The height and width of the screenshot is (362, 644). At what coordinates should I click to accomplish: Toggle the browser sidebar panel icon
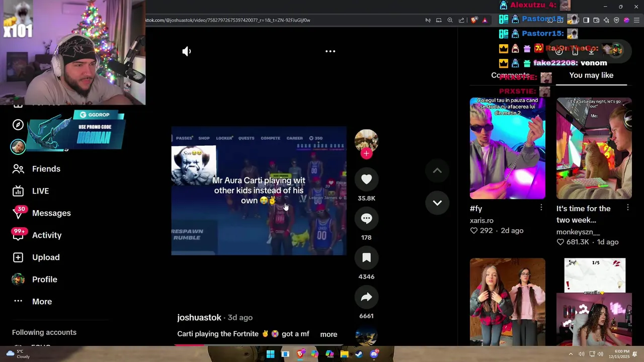586,20
